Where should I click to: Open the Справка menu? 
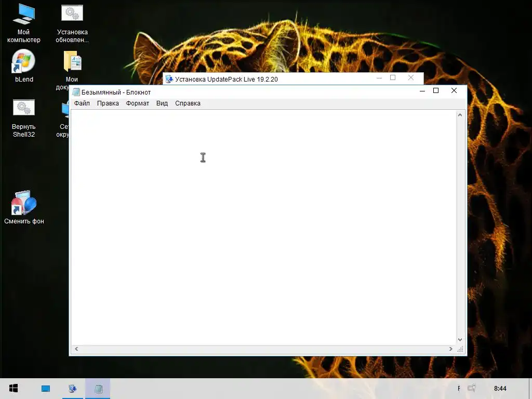click(x=188, y=103)
